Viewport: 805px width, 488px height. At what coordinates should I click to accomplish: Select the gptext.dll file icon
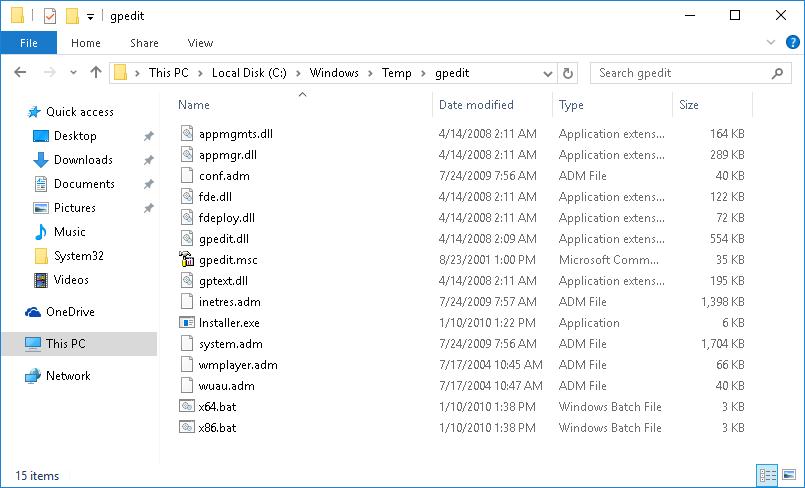click(x=187, y=281)
